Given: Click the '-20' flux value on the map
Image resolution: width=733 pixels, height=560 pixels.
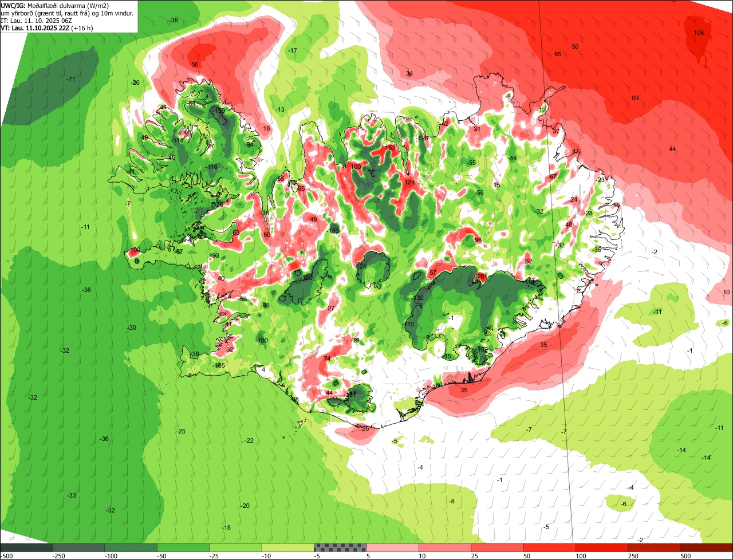Looking at the screenshot, I should click(245, 506).
